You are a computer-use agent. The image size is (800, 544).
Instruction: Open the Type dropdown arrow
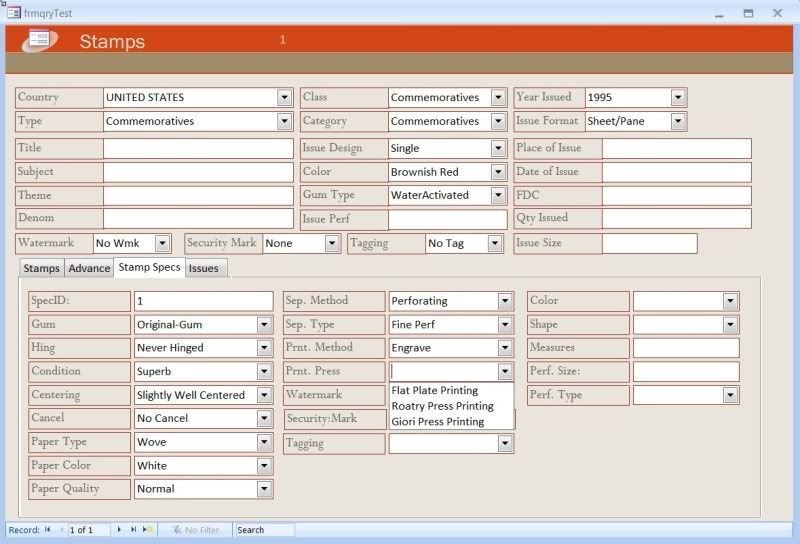coord(285,121)
